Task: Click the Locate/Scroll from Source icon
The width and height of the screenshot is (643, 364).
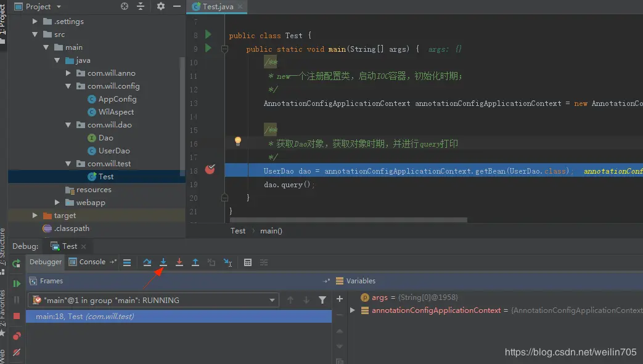Action: [125, 6]
